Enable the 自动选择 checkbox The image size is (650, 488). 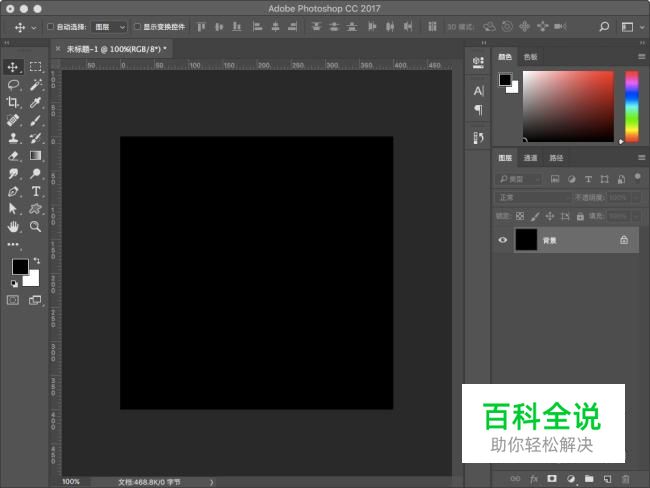click(51, 27)
